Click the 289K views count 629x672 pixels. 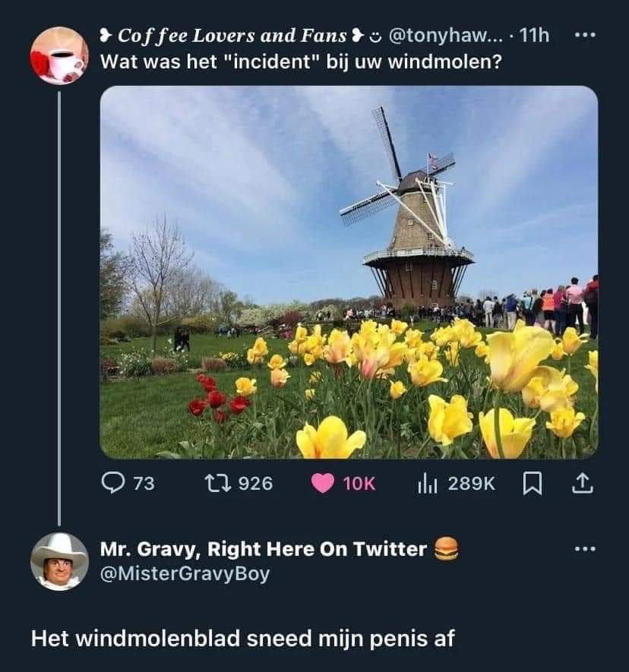(x=471, y=483)
